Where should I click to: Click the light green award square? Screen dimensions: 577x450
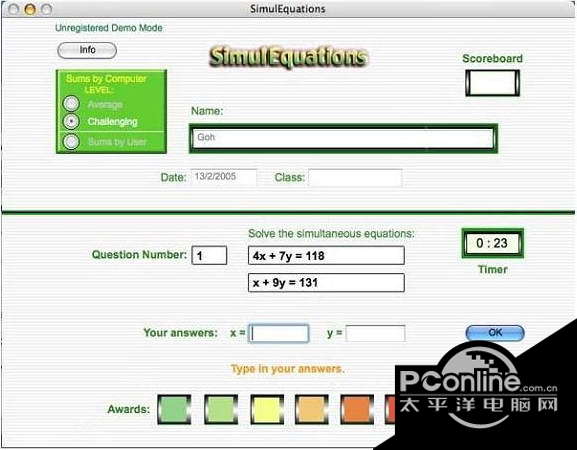[x=221, y=409]
